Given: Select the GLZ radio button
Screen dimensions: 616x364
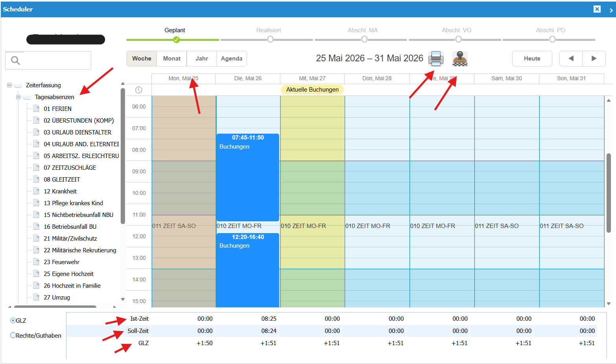Looking at the screenshot, I should point(13,320).
